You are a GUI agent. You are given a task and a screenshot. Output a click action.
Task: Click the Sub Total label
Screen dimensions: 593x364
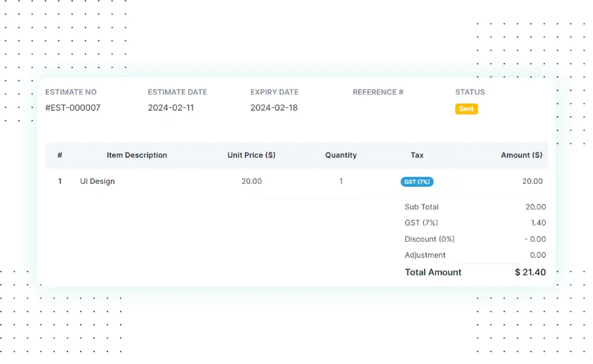[x=422, y=207]
